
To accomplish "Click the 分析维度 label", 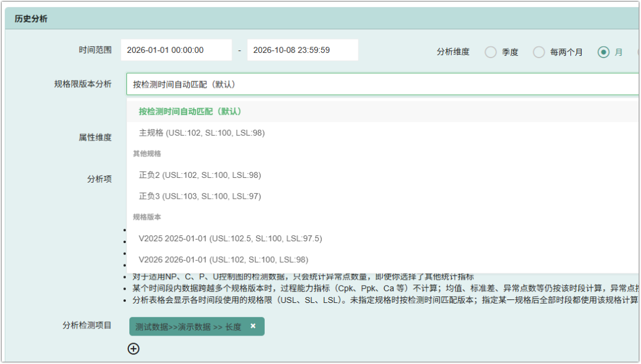I will 453,52.
